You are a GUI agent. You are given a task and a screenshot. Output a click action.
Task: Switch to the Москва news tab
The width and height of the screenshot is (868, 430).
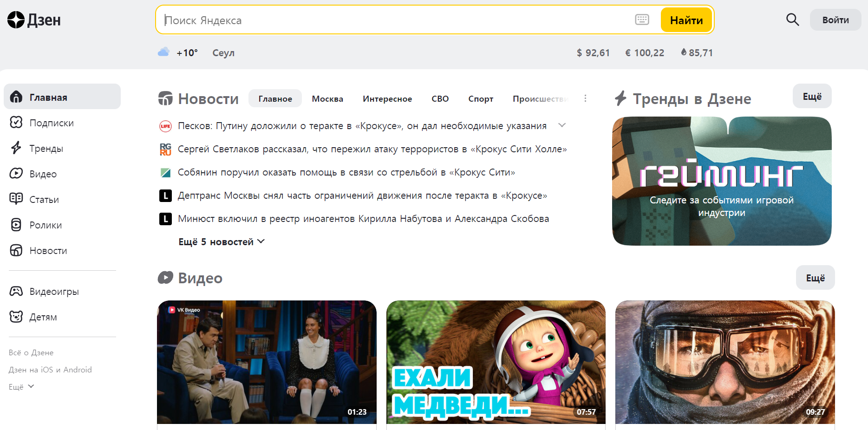tap(327, 98)
